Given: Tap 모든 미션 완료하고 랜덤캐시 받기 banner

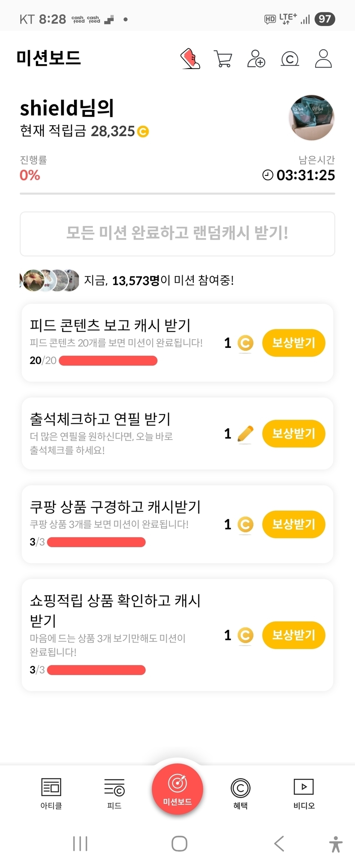Looking at the screenshot, I should click(177, 234).
